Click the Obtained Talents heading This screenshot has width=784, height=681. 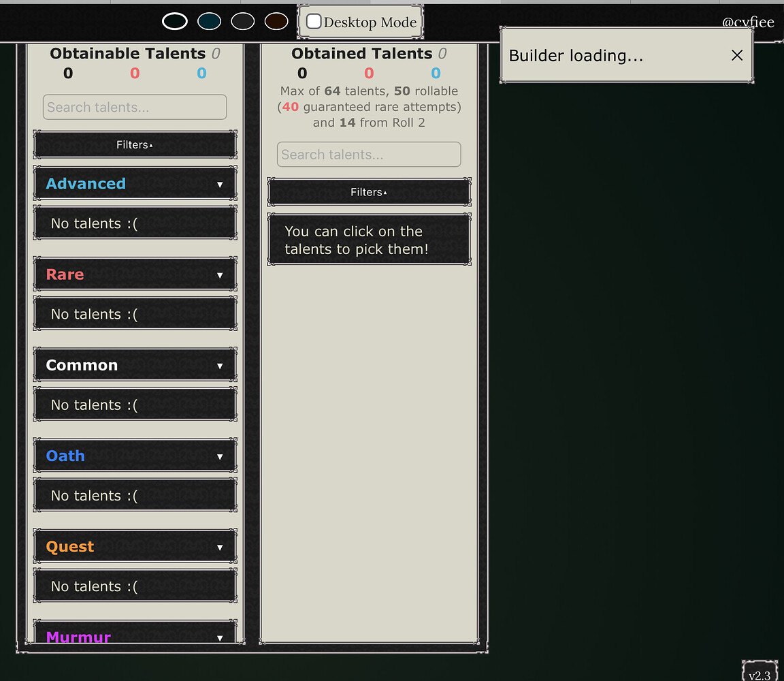(x=361, y=54)
